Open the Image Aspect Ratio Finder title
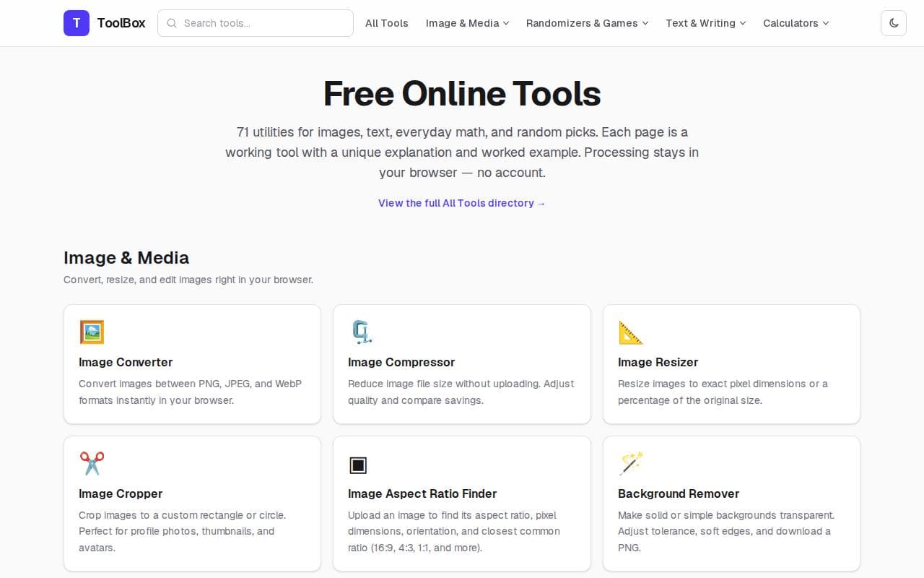Screen dimensions: 924x578 pyautogui.click(x=422, y=493)
